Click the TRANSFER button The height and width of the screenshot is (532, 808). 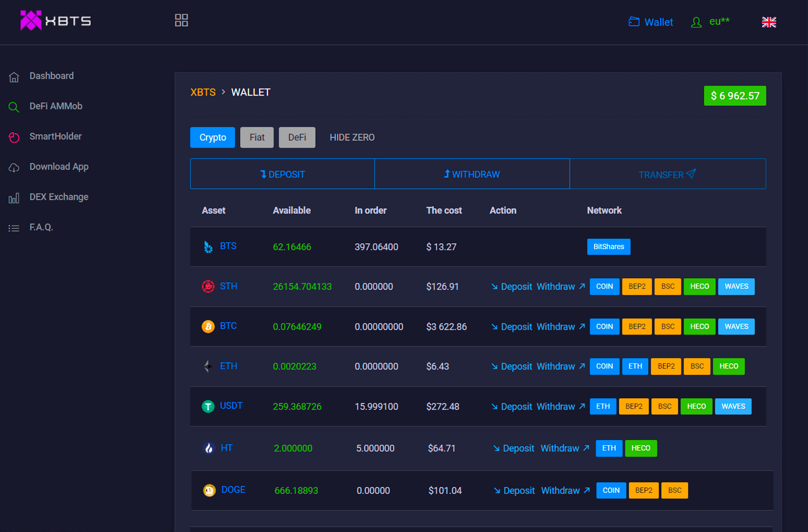[668, 174]
